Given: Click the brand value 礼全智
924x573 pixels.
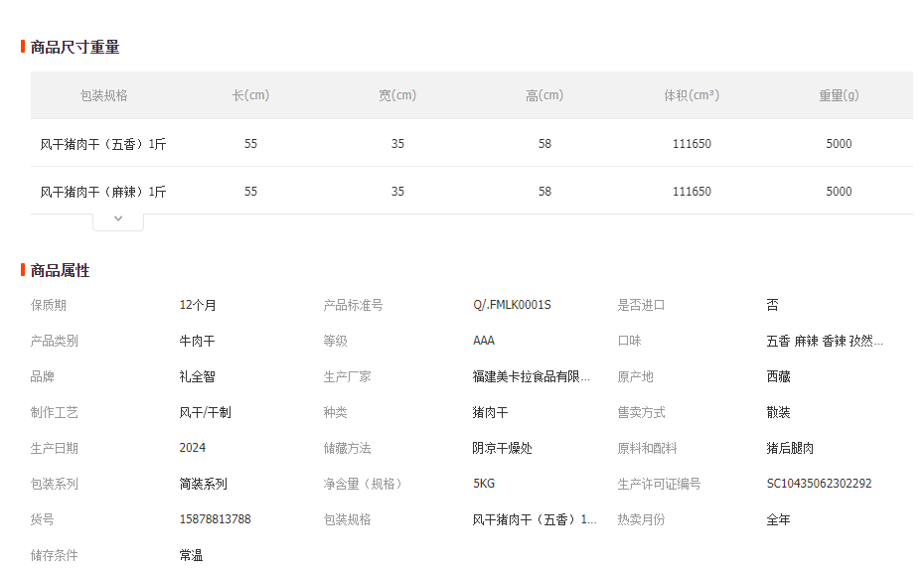Looking at the screenshot, I should tap(197, 376).
